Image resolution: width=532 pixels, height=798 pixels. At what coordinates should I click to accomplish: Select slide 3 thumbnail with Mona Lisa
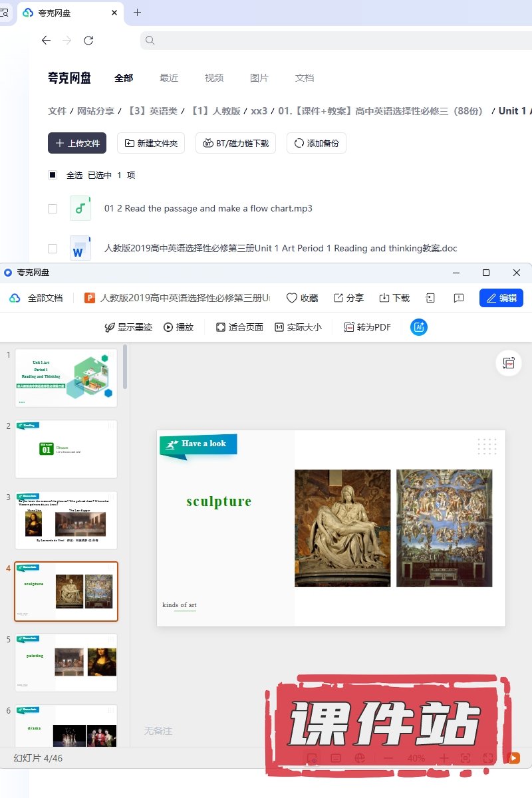click(66, 521)
